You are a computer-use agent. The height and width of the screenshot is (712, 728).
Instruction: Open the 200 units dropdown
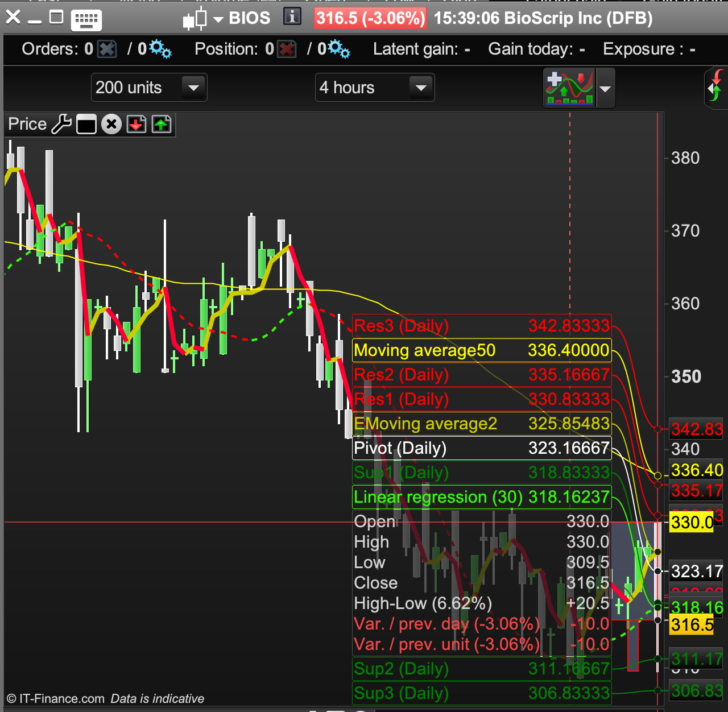149,88
